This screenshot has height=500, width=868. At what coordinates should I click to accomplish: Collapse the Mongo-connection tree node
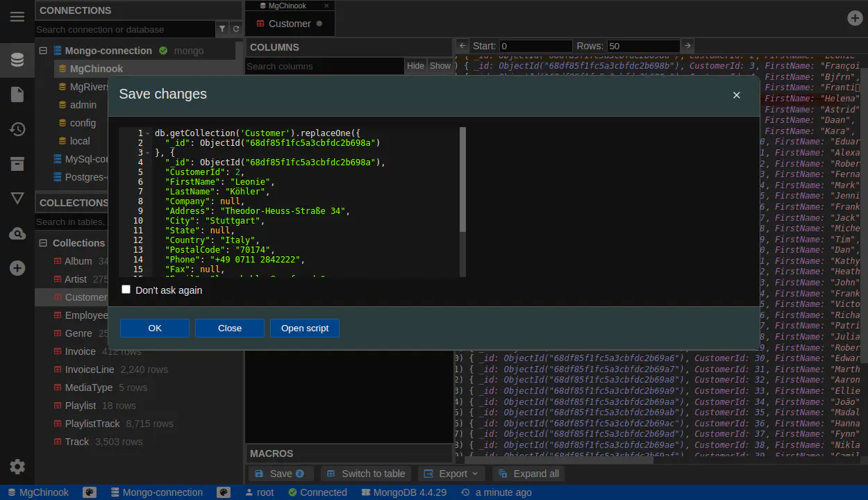(43, 51)
